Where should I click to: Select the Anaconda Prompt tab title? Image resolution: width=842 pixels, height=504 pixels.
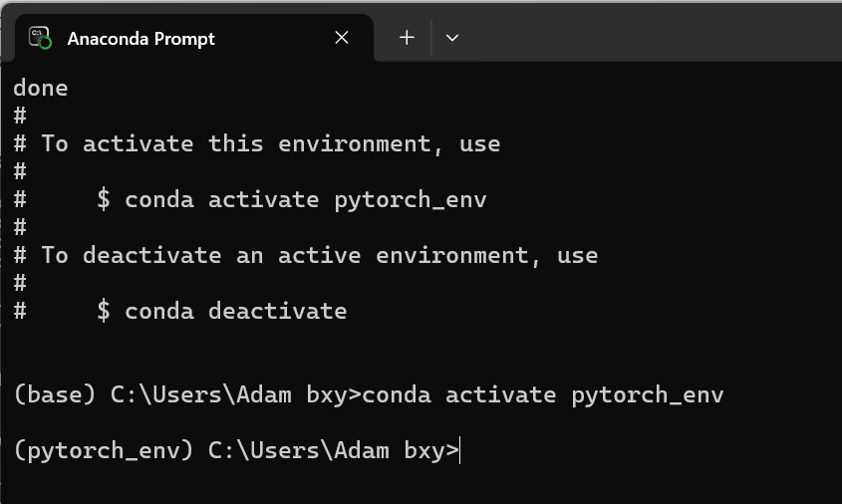(x=141, y=39)
